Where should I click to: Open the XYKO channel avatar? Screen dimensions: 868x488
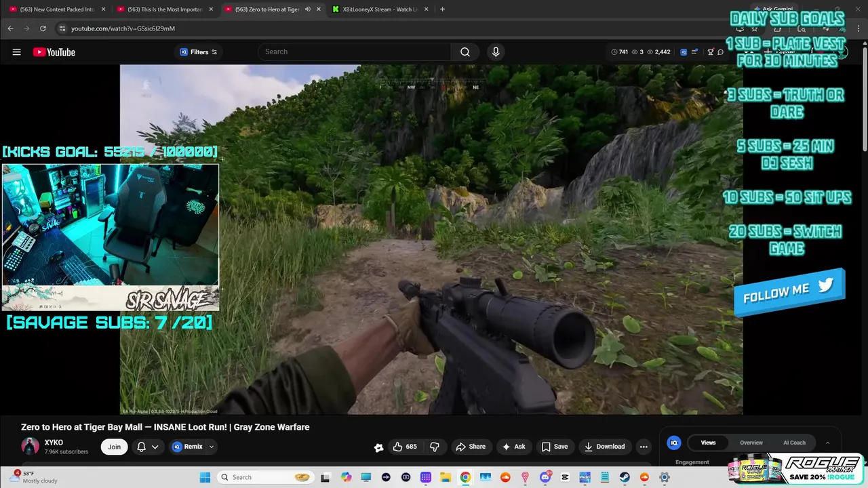click(30, 446)
